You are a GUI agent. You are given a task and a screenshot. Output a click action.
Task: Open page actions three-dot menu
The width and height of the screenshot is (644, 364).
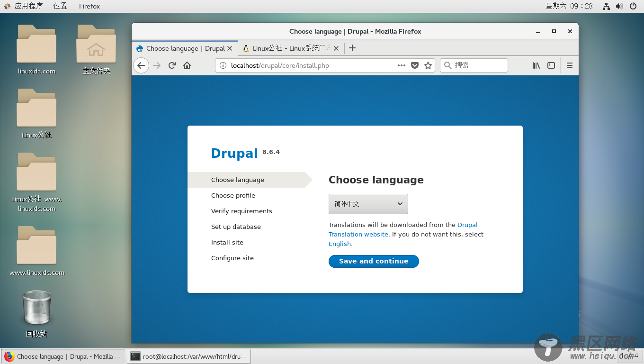401,65
